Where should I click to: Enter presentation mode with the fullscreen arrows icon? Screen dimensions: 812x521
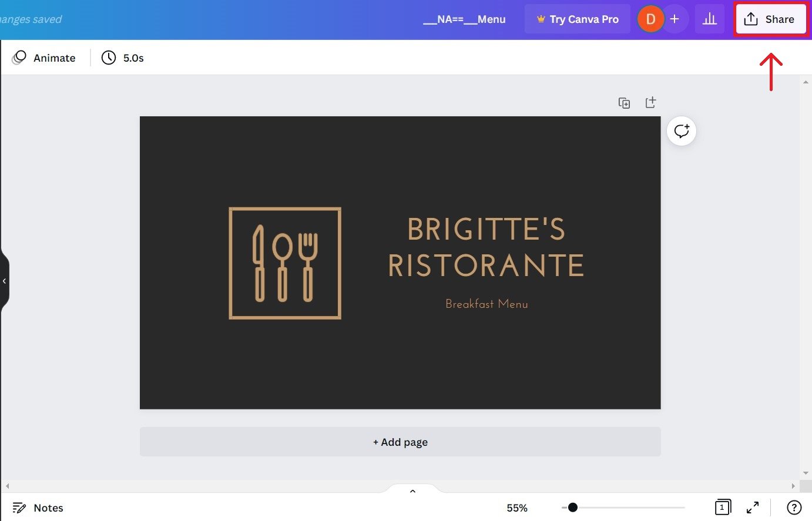pos(753,507)
